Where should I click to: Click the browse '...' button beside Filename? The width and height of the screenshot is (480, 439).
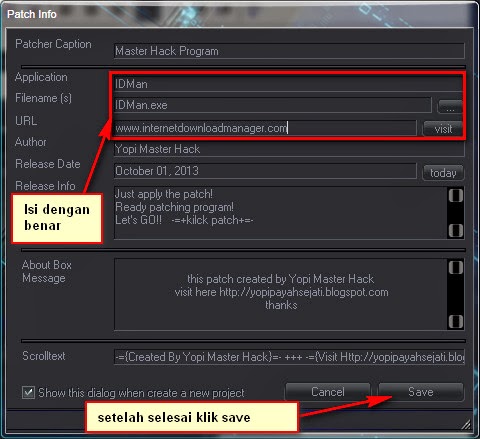(450, 107)
